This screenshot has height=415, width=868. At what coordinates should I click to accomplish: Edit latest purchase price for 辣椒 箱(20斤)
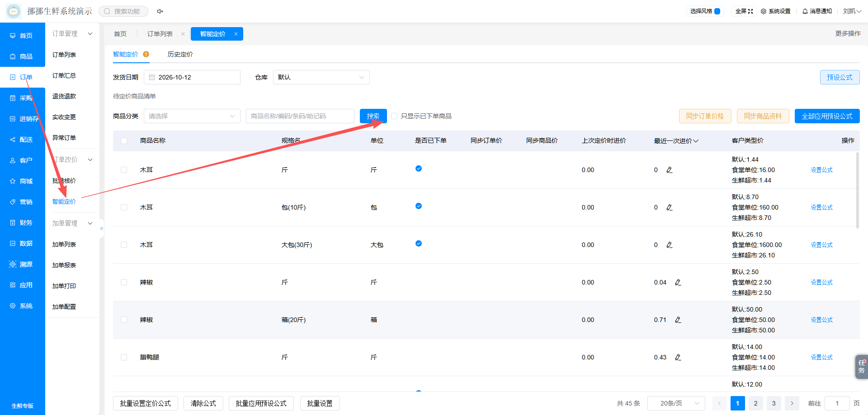[678, 320]
